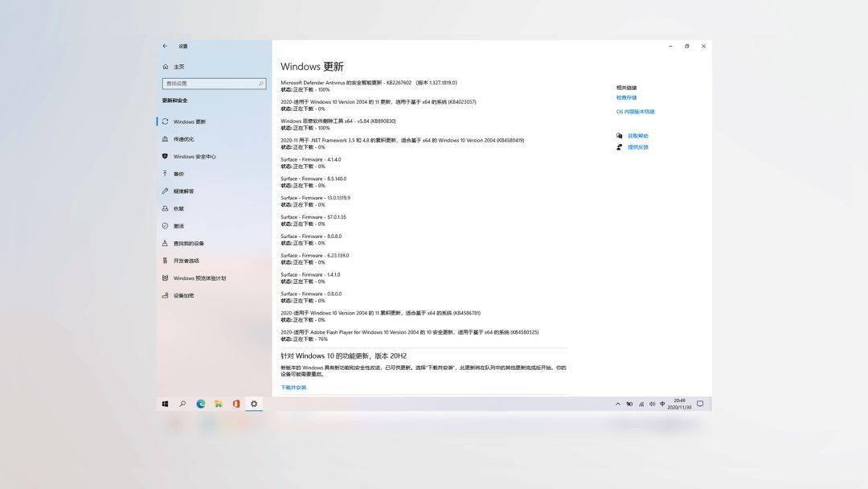
Task: Minimize the Settings window
Action: pos(670,47)
